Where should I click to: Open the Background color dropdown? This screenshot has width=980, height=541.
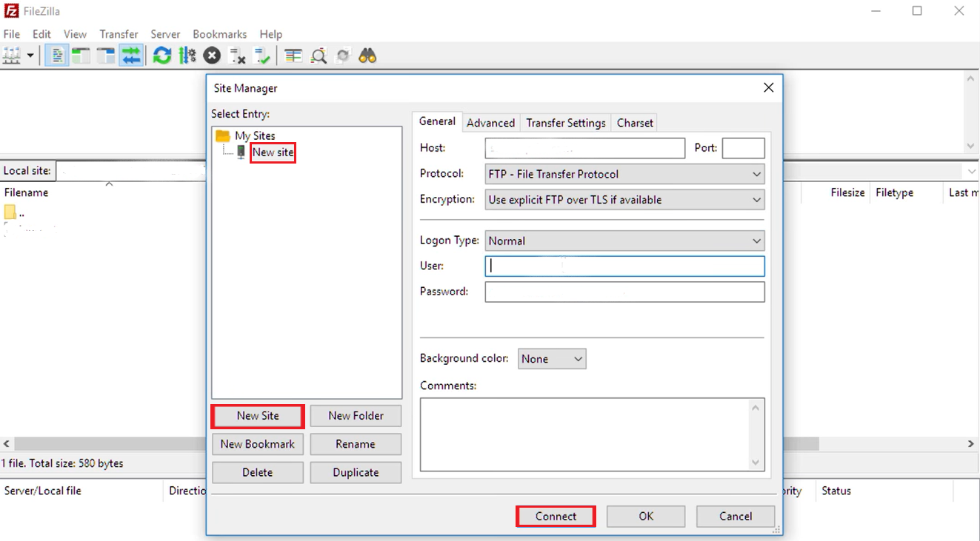coord(552,359)
